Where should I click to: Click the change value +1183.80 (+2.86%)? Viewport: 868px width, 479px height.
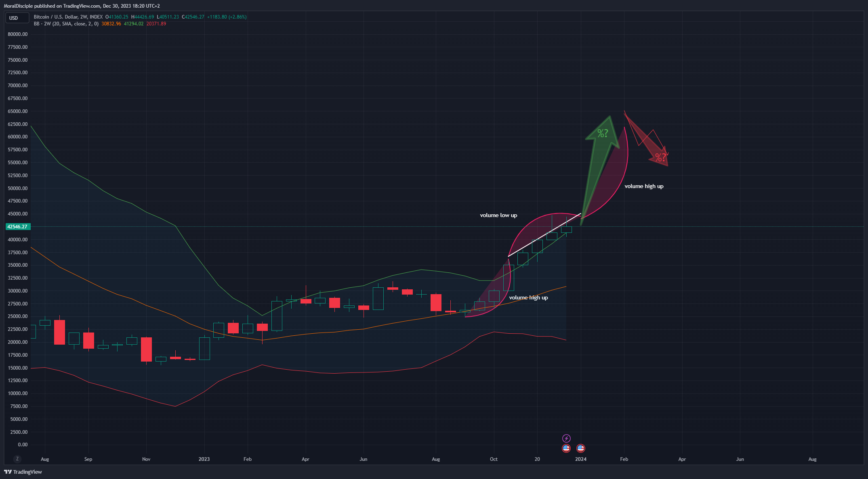click(x=227, y=17)
